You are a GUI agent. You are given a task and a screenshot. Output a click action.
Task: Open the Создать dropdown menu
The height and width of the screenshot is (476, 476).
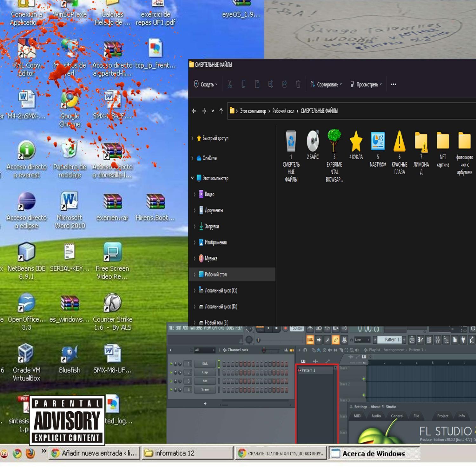[x=206, y=84]
